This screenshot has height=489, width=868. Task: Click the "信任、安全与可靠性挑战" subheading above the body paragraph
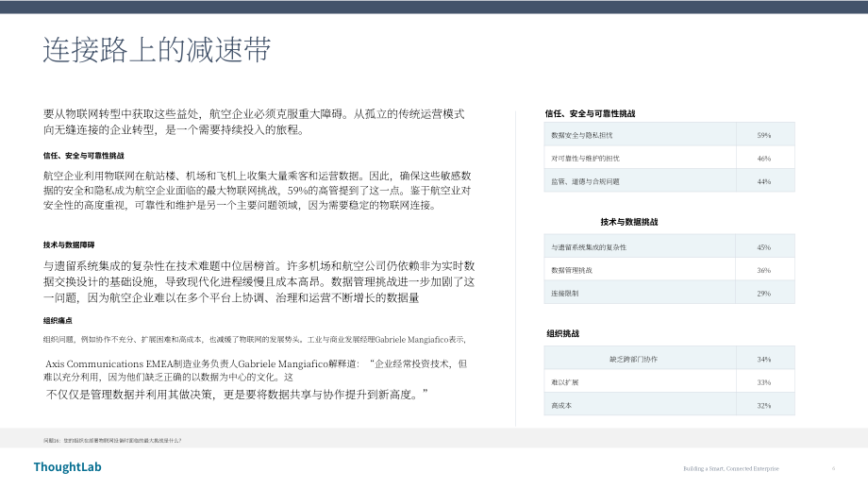pos(84,155)
